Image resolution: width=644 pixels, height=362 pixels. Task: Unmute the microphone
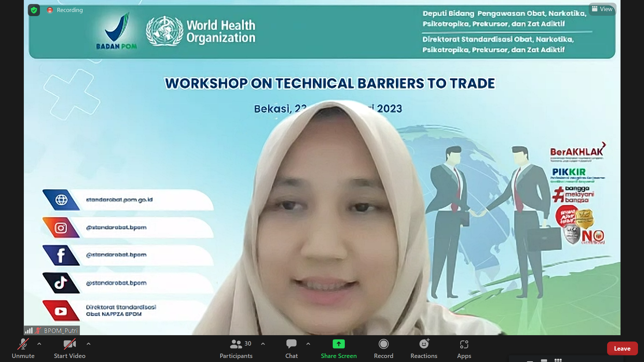coord(23,348)
